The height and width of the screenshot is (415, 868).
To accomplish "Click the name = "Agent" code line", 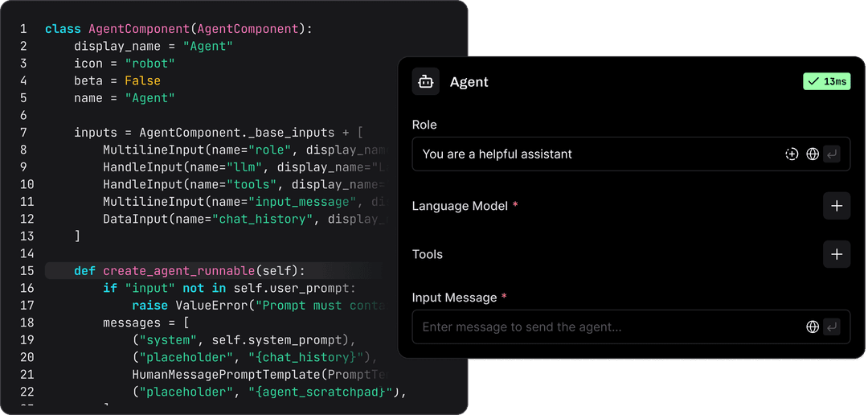I will pyautogui.click(x=125, y=98).
